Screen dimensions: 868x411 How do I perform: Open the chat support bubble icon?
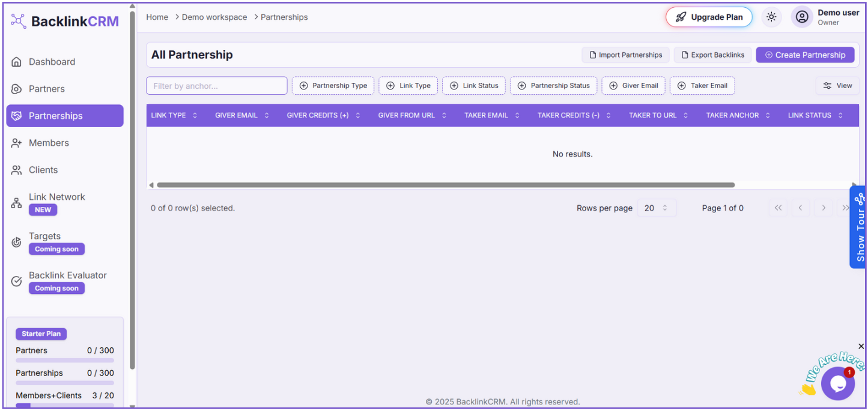[837, 383]
